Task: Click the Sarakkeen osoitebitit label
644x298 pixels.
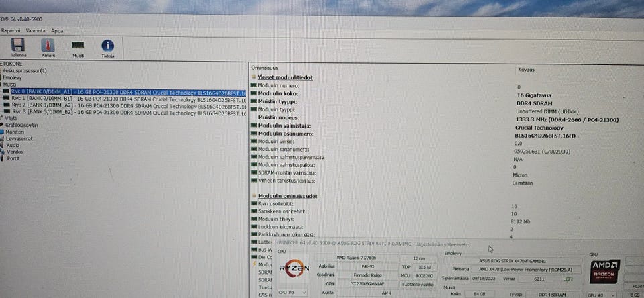Action: [282, 211]
